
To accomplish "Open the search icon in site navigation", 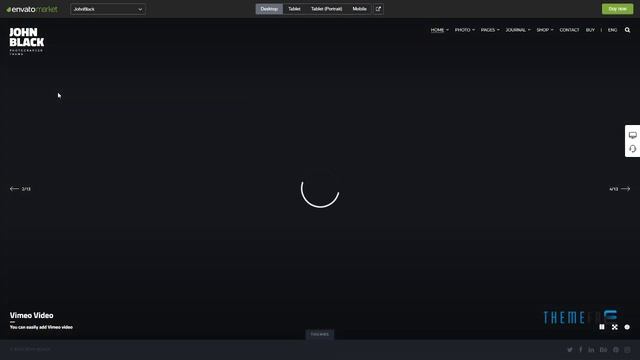I will click(627, 30).
